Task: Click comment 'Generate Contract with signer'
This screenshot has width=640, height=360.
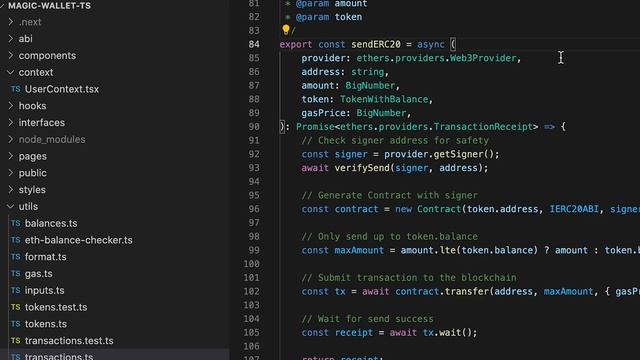Action: pos(389,196)
